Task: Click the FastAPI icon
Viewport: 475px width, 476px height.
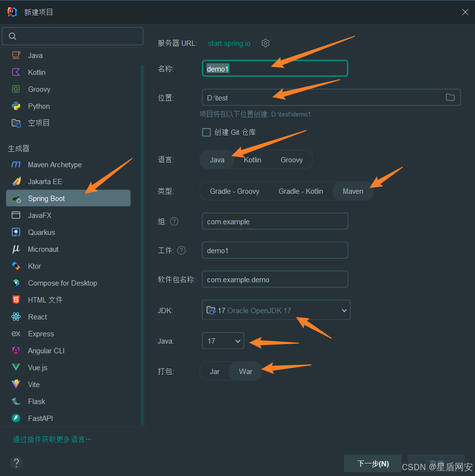Action: click(x=16, y=418)
